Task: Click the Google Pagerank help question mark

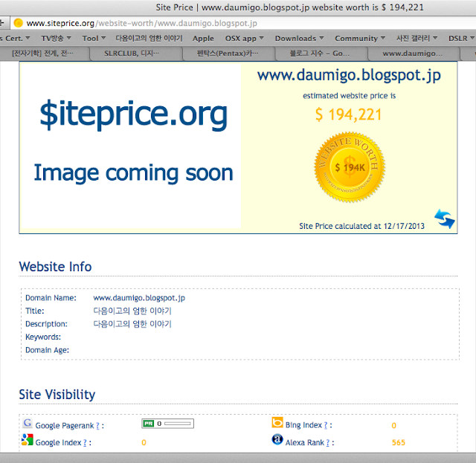Action: pos(97,426)
